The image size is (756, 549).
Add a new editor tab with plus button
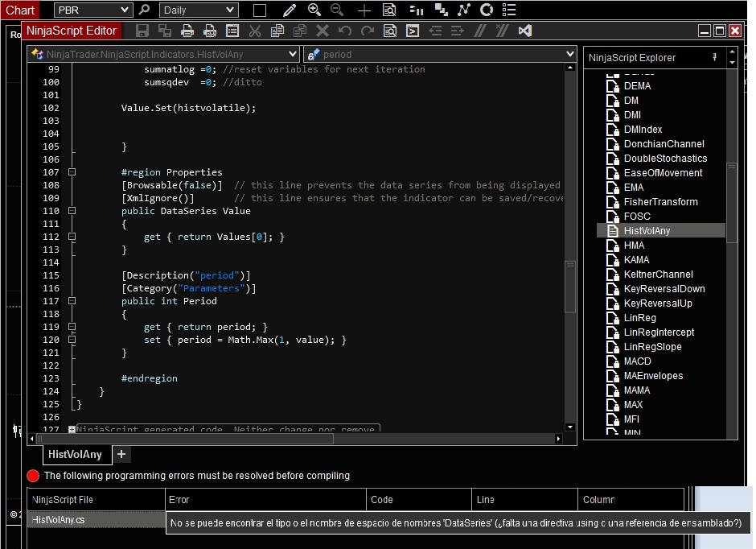click(x=121, y=455)
